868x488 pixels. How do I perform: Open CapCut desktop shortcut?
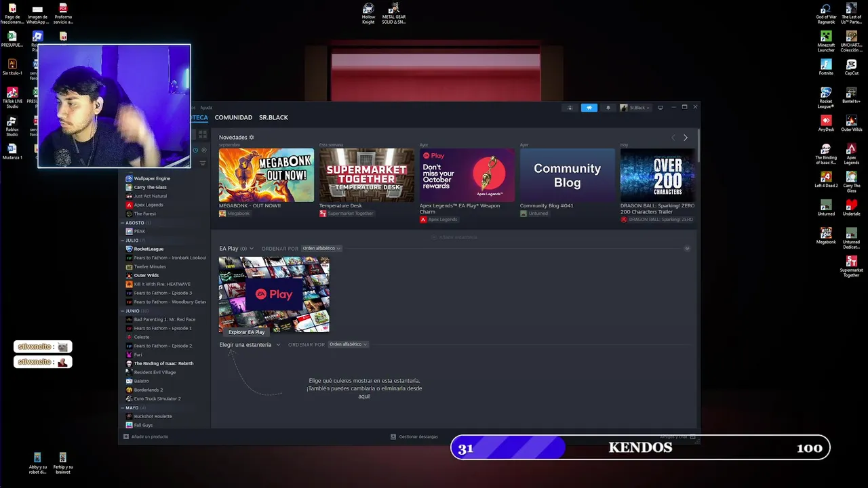[x=852, y=67]
